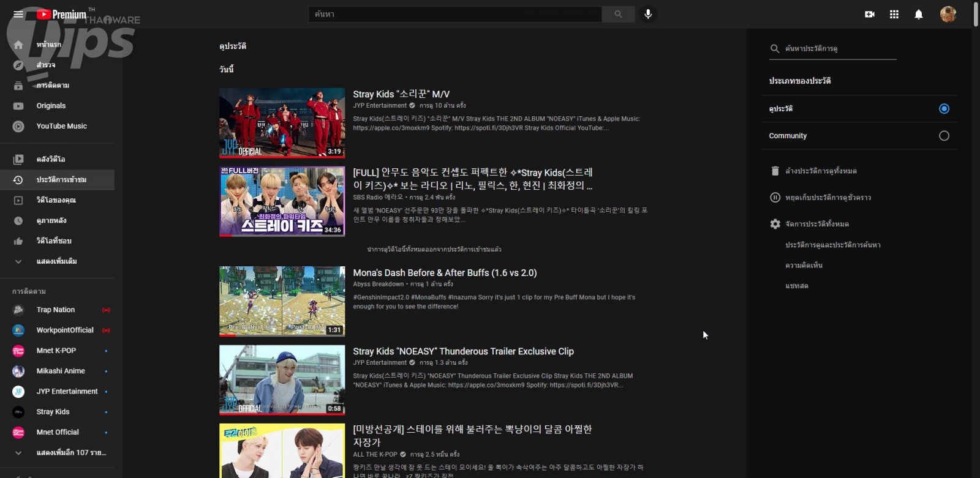Expand the show 107 more subscriptions row

[57, 453]
